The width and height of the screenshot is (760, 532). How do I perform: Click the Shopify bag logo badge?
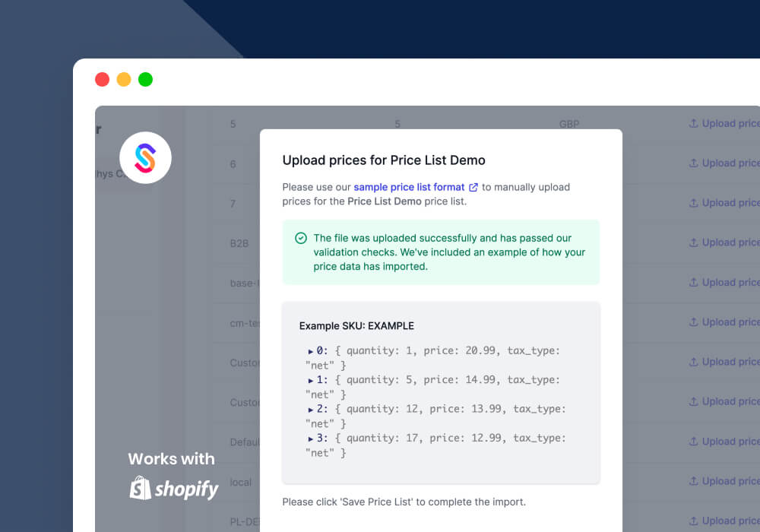click(139, 489)
